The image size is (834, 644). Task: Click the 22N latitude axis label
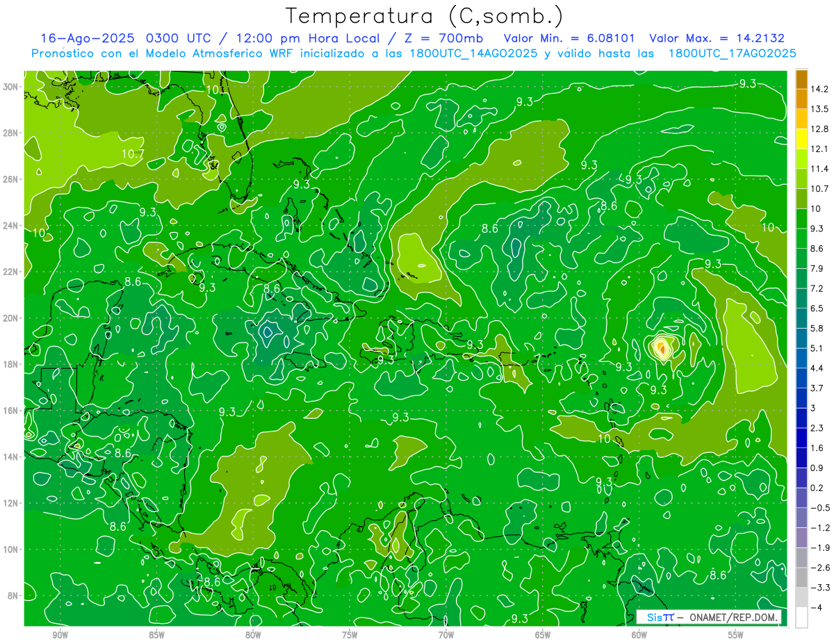[11, 272]
